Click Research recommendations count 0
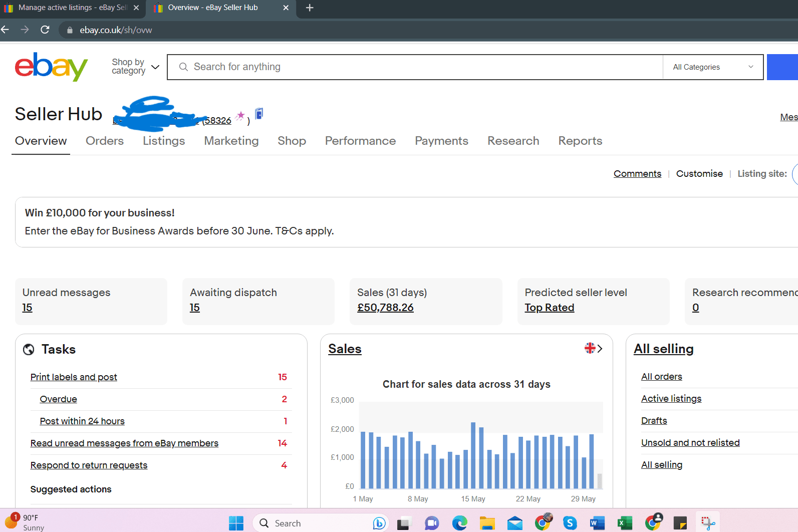This screenshot has height=532, width=798. pos(695,307)
